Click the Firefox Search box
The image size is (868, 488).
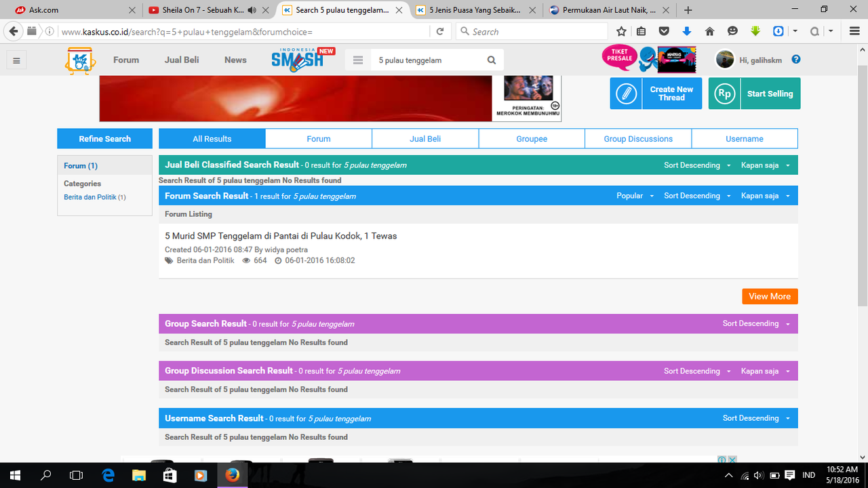(x=532, y=31)
